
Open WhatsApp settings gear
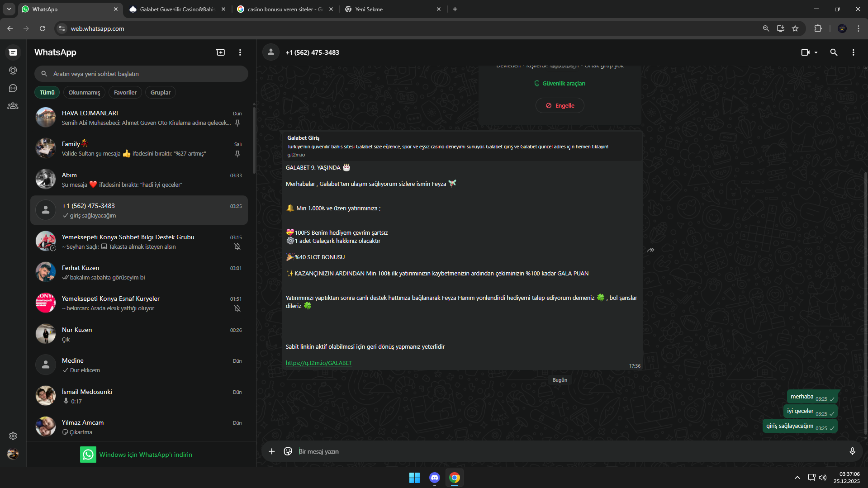13,436
